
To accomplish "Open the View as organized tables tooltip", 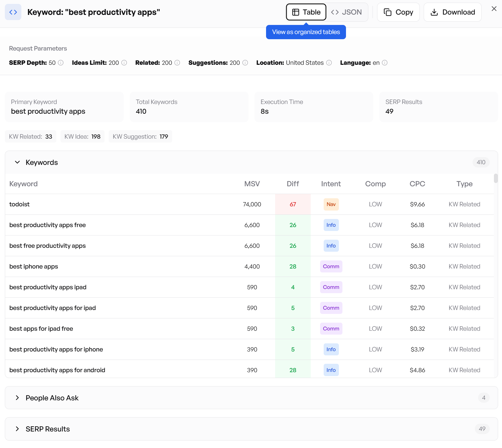I will click(x=306, y=32).
